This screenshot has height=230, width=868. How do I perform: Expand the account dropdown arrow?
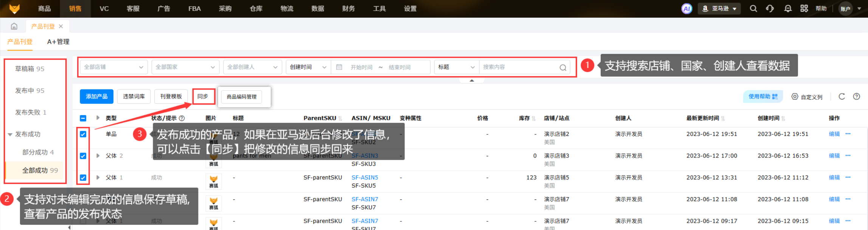[859, 8]
